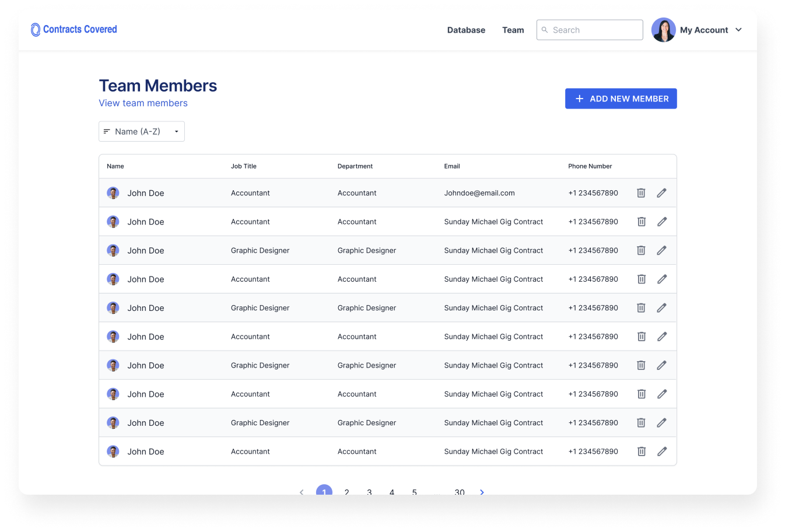Go to previous page with left arrow

click(x=302, y=492)
